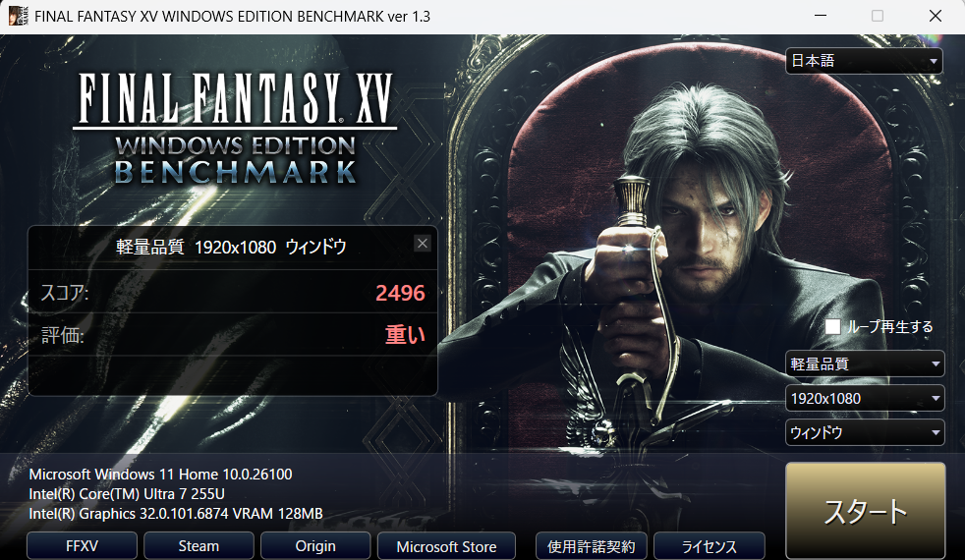Click the arrow on language selector
The width and height of the screenshot is (965, 560).
coord(934,62)
